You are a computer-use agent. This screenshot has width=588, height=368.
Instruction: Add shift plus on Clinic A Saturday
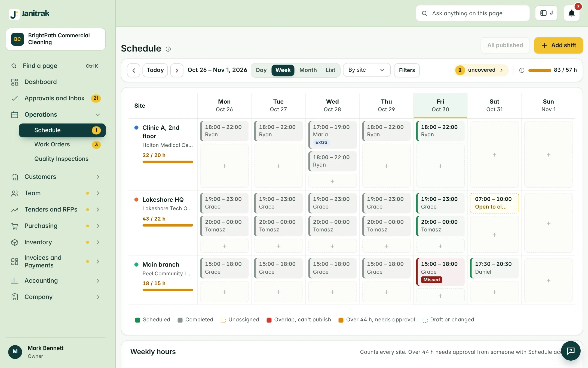tap(494, 155)
